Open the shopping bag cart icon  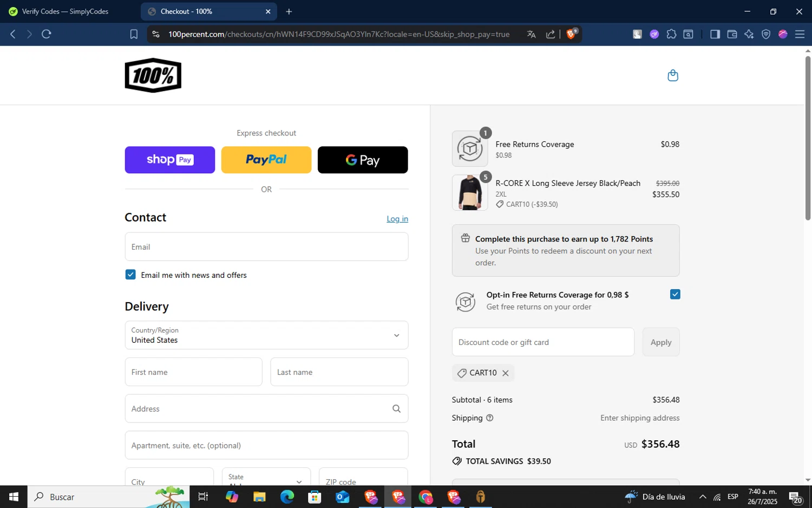click(673, 75)
